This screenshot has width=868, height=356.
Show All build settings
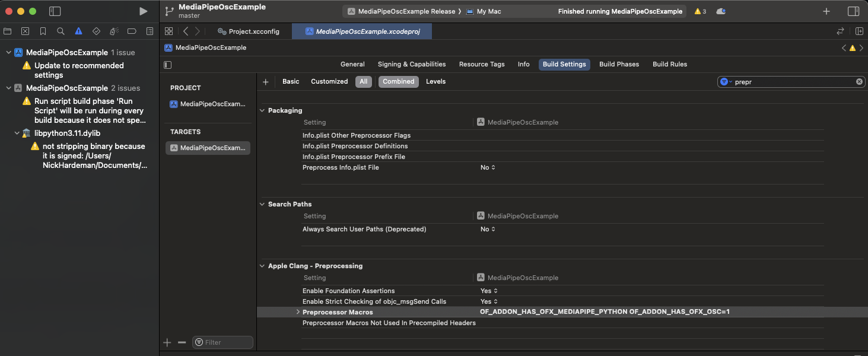pyautogui.click(x=364, y=82)
